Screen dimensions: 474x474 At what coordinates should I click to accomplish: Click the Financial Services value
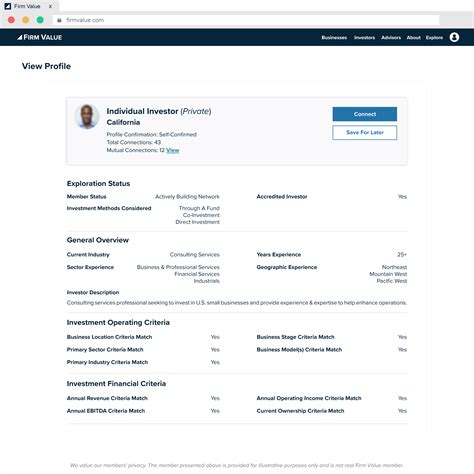197,274
